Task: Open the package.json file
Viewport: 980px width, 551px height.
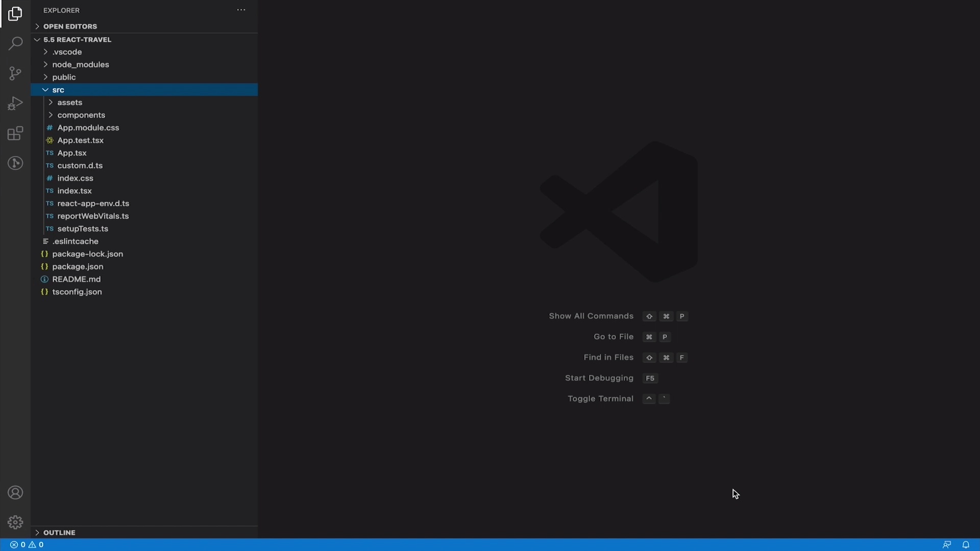Action: tap(77, 266)
